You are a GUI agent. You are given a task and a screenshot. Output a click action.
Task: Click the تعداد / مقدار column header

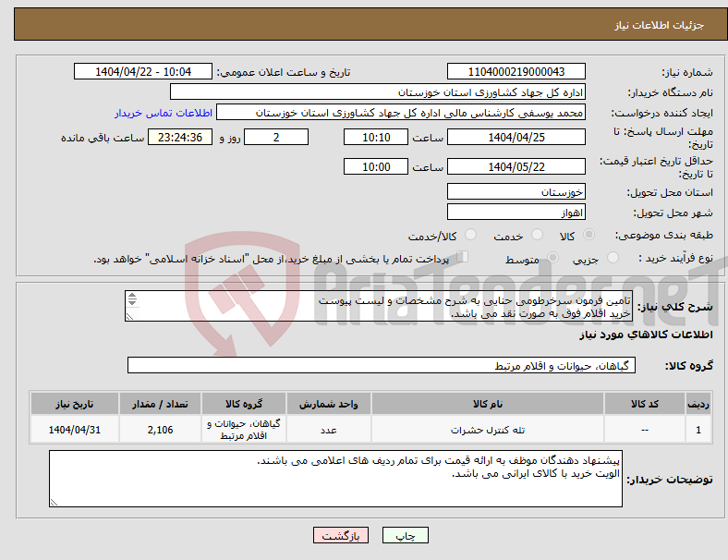[160, 404]
